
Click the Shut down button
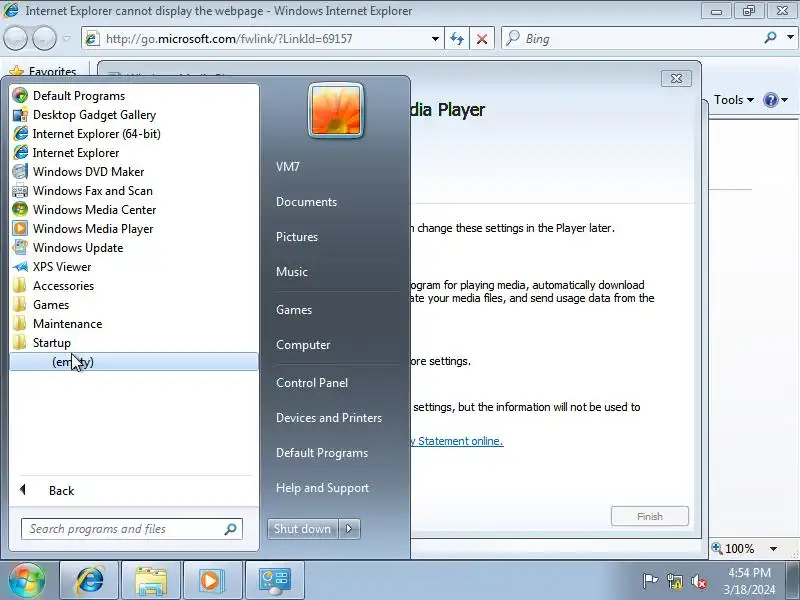303,529
